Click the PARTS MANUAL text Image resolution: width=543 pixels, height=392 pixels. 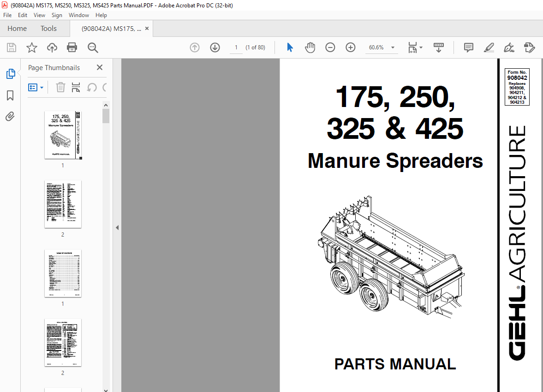click(395, 364)
